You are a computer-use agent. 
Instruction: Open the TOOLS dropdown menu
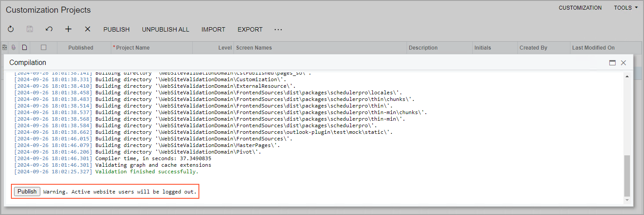[x=626, y=8]
